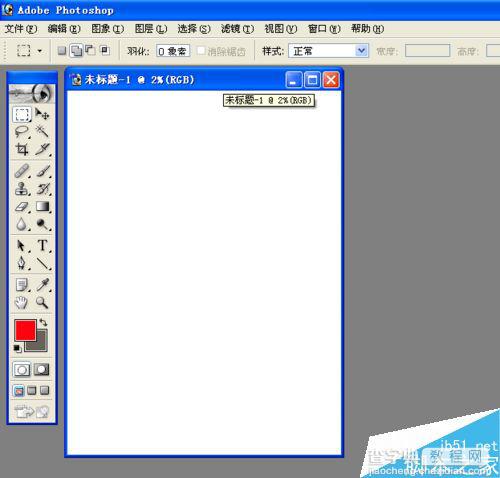
Task: Select the Brush tool
Action: (x=42, y=171)
